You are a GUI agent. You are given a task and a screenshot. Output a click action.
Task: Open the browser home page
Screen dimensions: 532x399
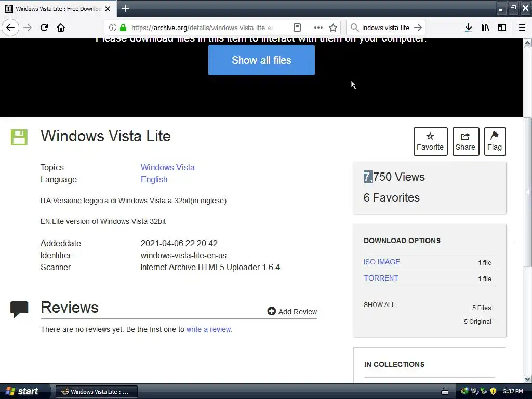61,28
